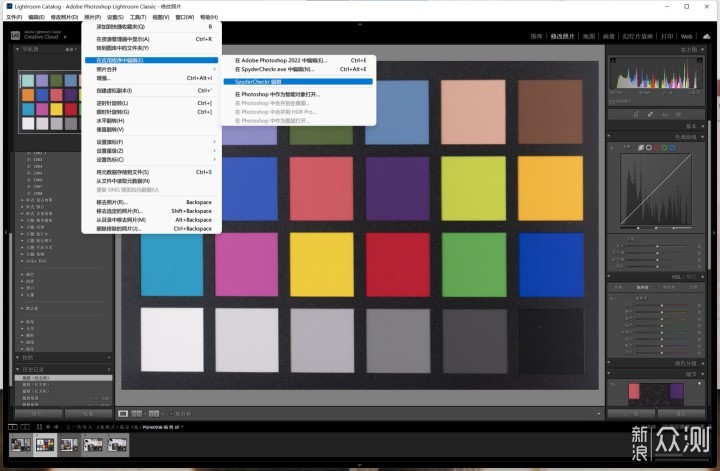Choose Edit in SpyderCheckr.exe menu item
The width and height of the screenshot is (720, 471).
tap(298, 69)
